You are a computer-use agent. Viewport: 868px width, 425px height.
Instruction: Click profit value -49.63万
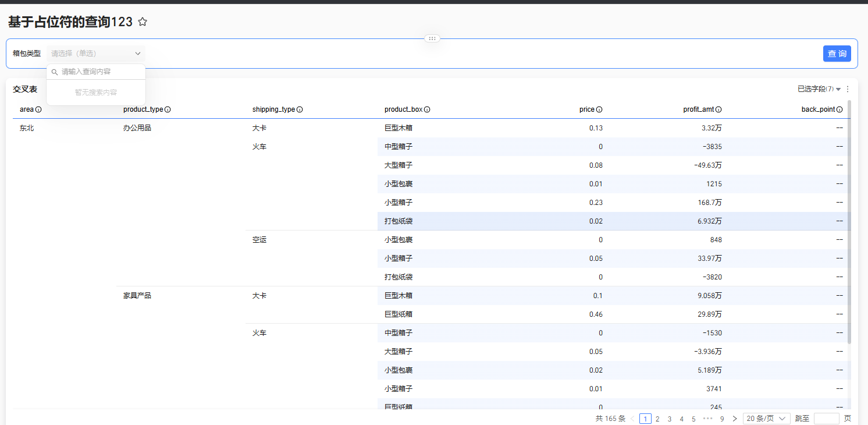point(708,165)
